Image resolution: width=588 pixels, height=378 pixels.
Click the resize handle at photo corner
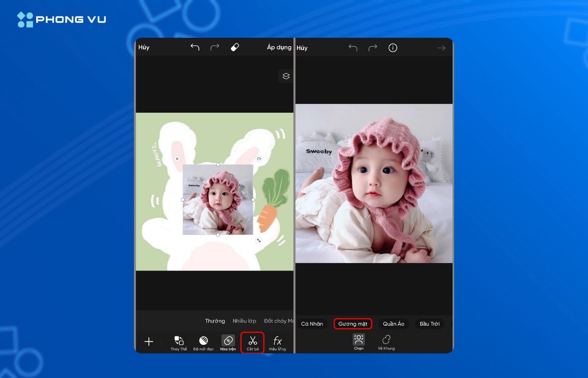pos(259,240)
